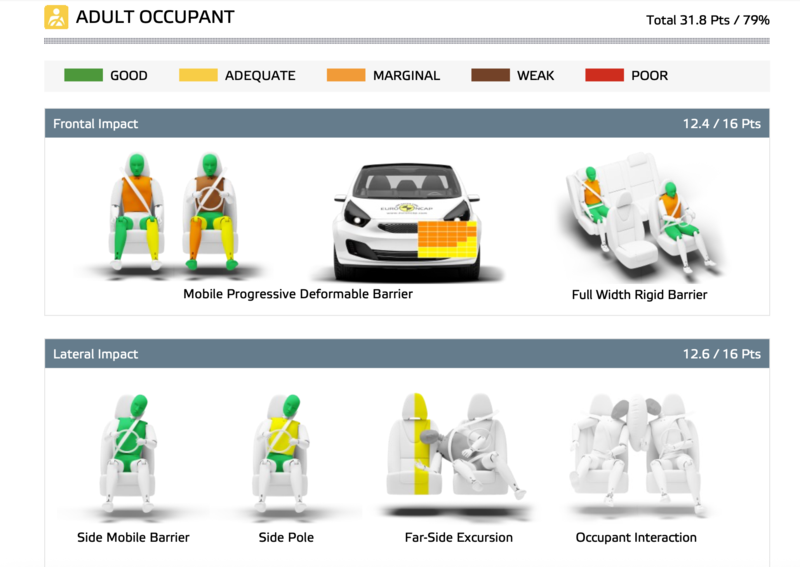800x567 pixels.
Task: Click the brown WEAK legend swatch
Action: (x=490, y=75)
